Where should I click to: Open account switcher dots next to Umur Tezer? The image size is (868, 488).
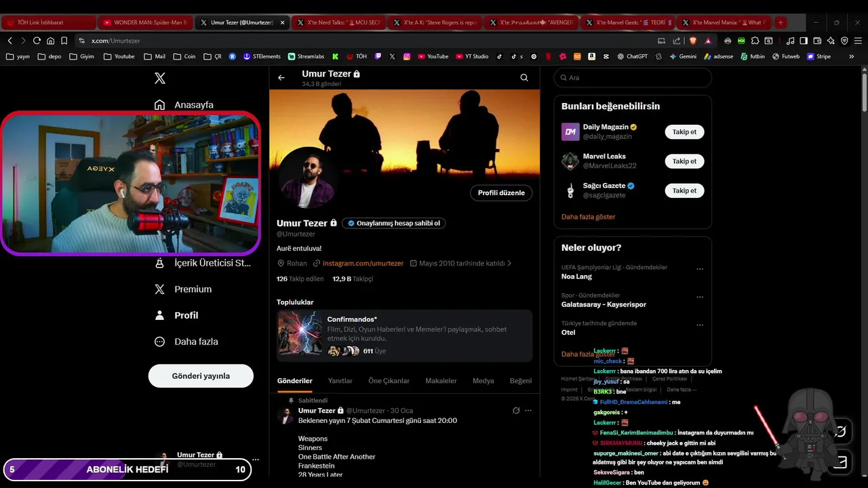coord(256,460)
